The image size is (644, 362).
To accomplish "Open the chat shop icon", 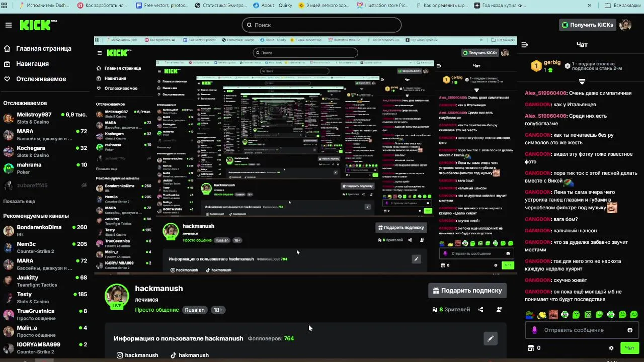I will tap(530, 347).
